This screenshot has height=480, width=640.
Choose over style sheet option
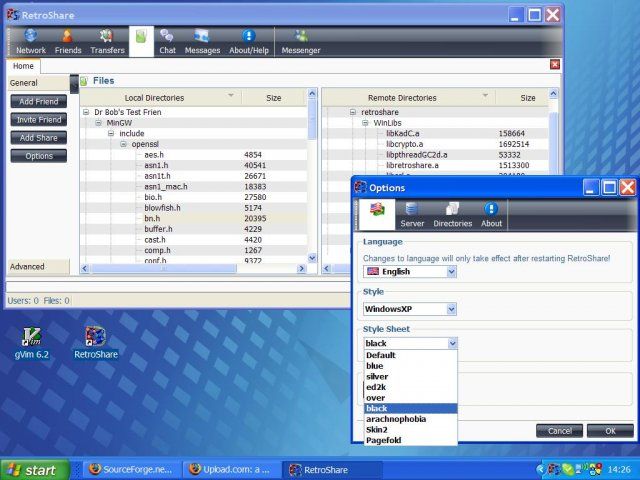point(411,398)
